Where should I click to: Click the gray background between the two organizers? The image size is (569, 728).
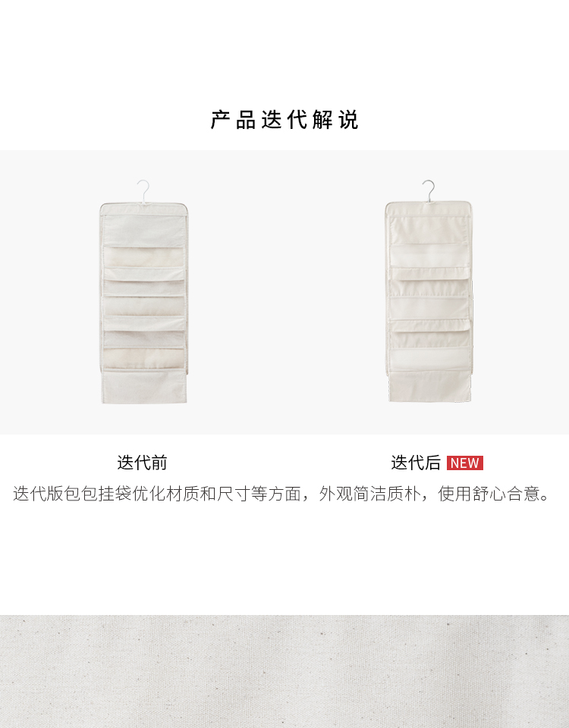[286, 291]
